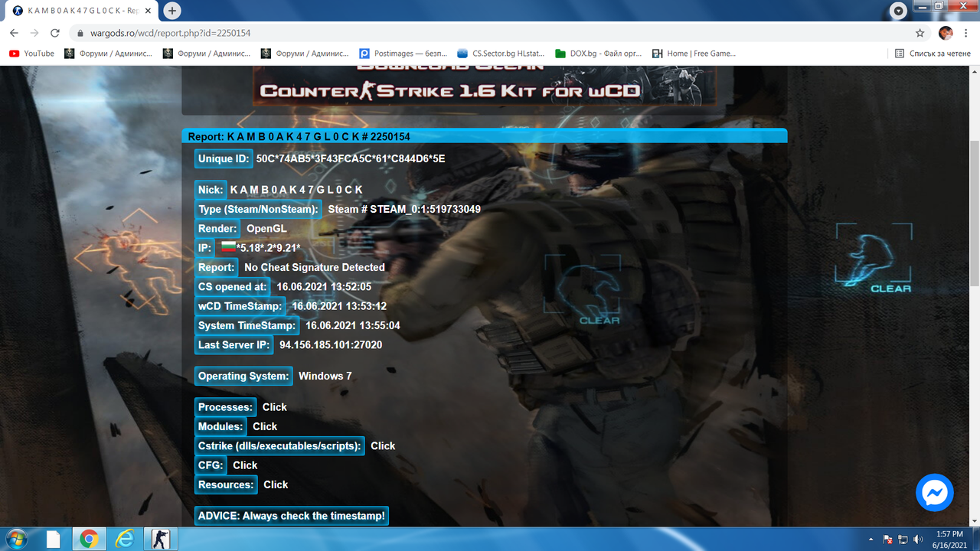Open the reading list (Списък за четене)

[x=933, y=54]
